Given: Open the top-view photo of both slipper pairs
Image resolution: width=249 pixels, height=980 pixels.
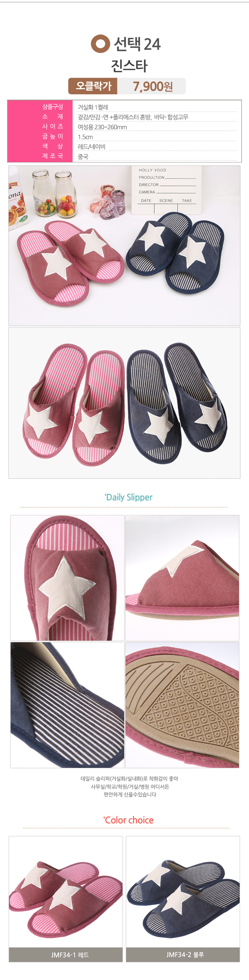Looking at the screenshot, I should [124, 402].
